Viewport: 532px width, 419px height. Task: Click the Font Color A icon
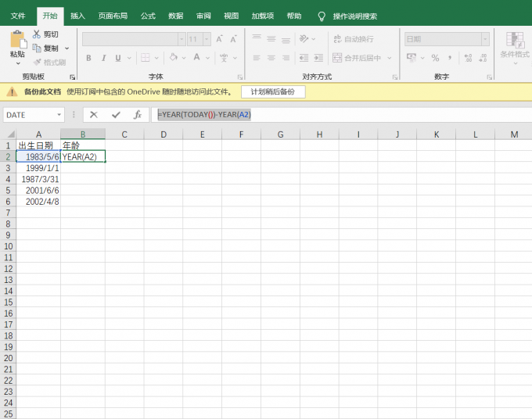[x=197, y=57]
